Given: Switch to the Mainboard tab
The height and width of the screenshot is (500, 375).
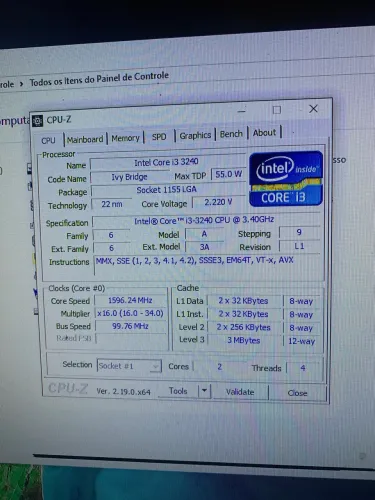Looking at the screenshot, I should coord(85,139).
